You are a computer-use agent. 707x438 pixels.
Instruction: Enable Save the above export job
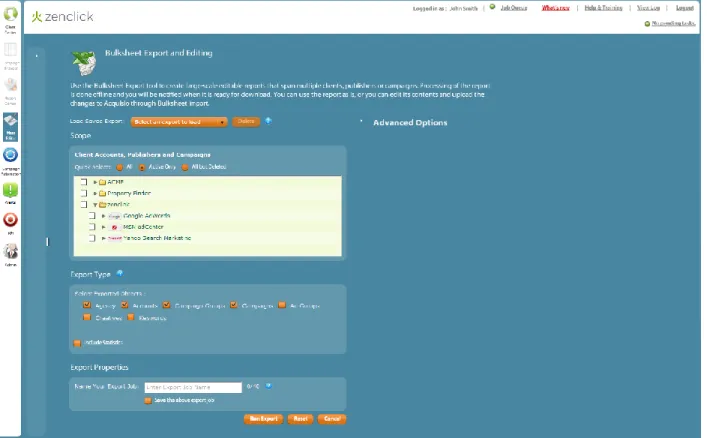click(x=147, y=401)
